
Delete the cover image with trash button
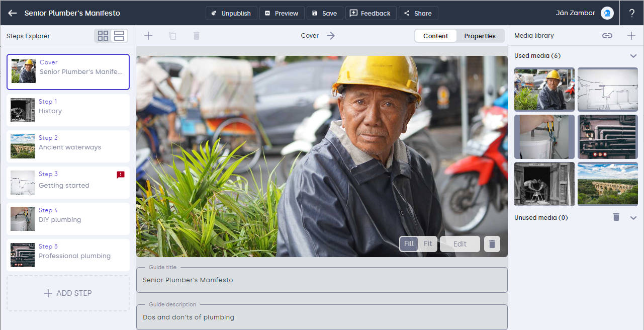[x=492, y=244]
